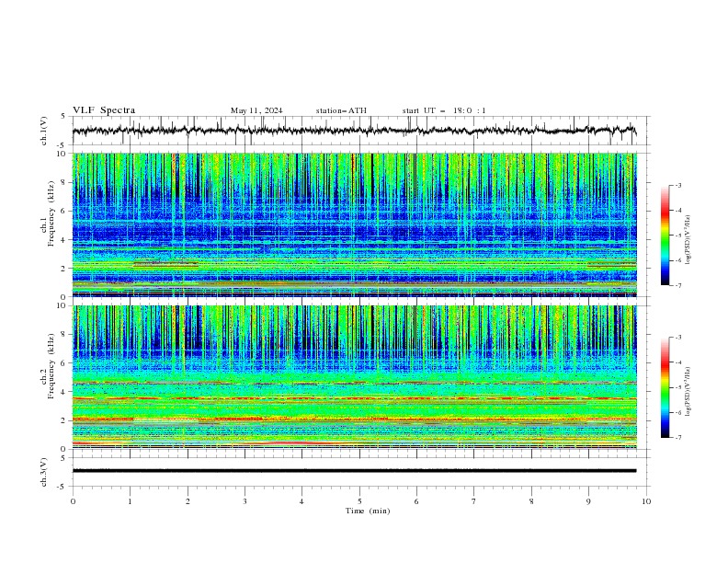The image size is (728, 563).
Task: Click the date "May 11, 2024"
Action: coord(256,110)
